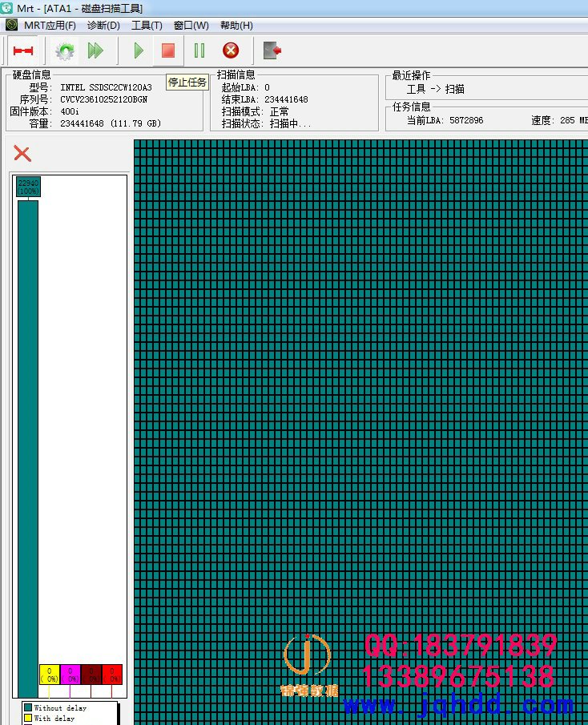Open the 窗口(W) menu

pos(191,26)
